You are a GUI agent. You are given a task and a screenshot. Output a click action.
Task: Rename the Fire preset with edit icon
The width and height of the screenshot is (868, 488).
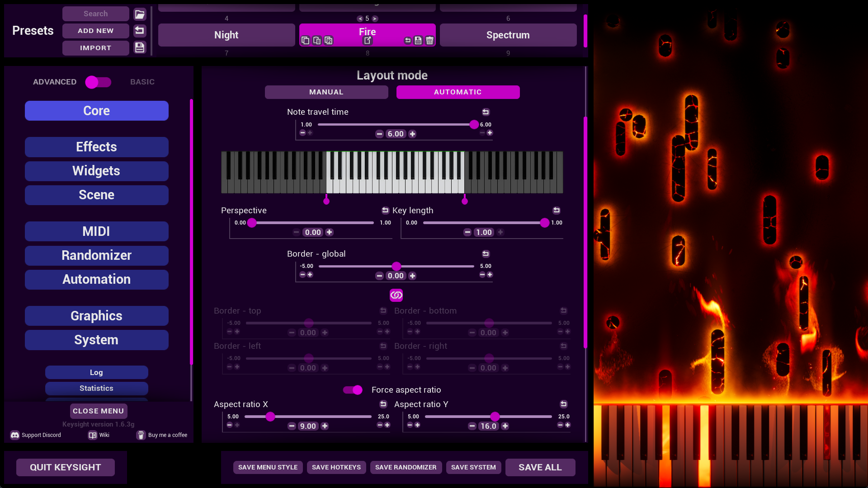(368, 41)
